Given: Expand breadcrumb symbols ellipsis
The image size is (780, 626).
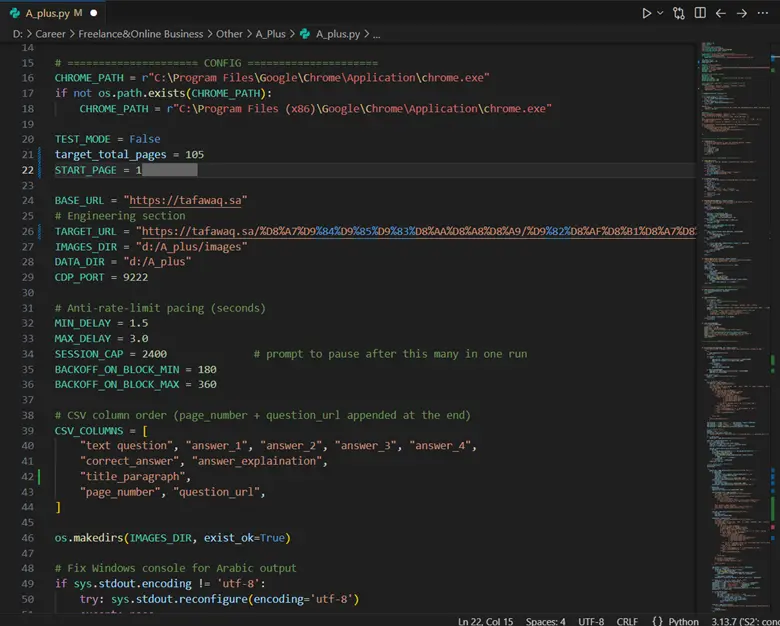Looking at the screenshot, I should [x=377, y=34].
